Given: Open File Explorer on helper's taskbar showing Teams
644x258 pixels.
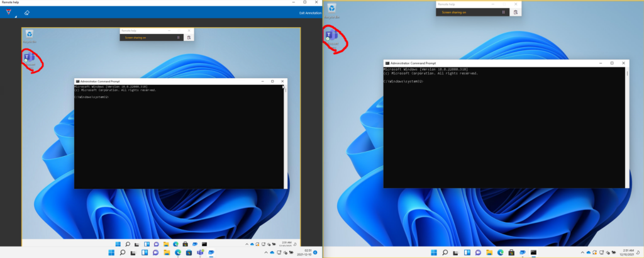Looking at the screenshot, I should [x=167, y=253].
